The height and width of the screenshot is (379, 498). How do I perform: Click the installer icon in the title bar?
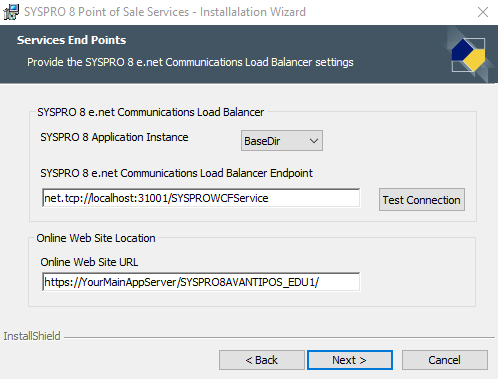coord(11,12)
